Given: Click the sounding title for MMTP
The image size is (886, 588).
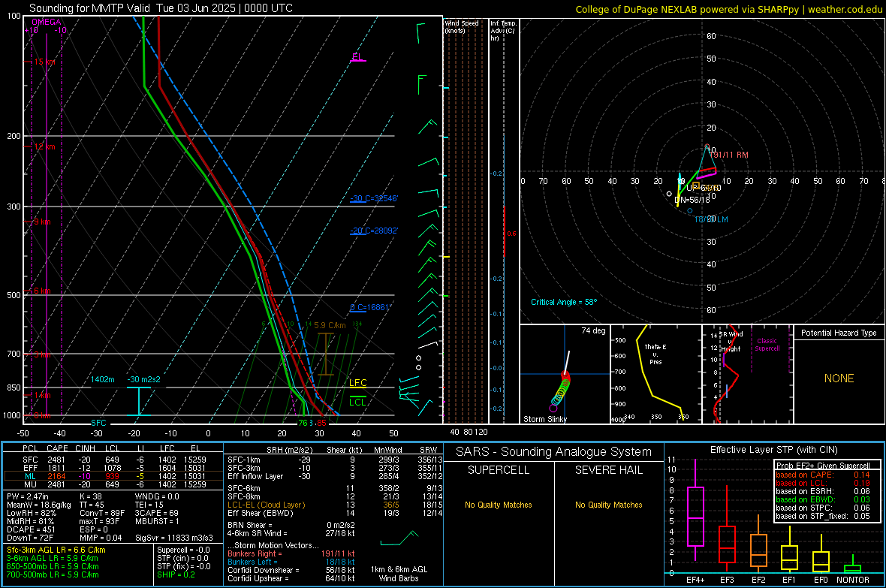Looking at the screenshot, I should tap(161, 8).
